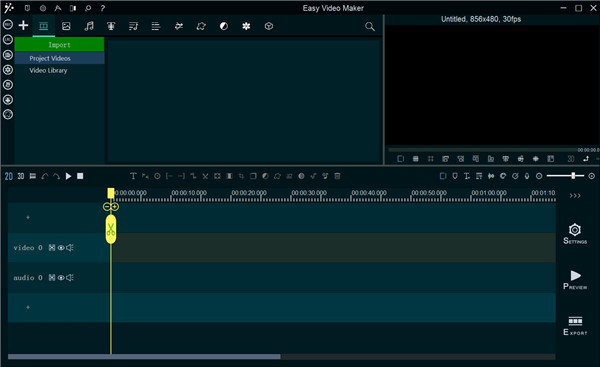Open Settings from right panel

click(575, 234)
